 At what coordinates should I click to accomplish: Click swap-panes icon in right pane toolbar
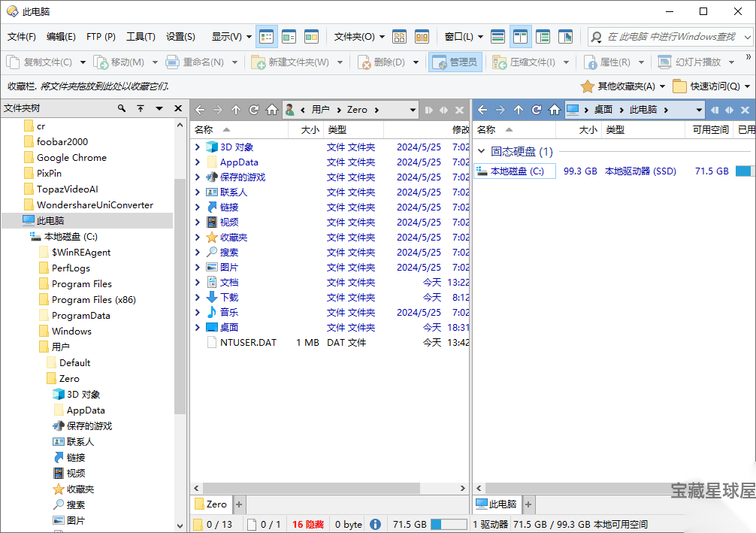click(730, 110)
